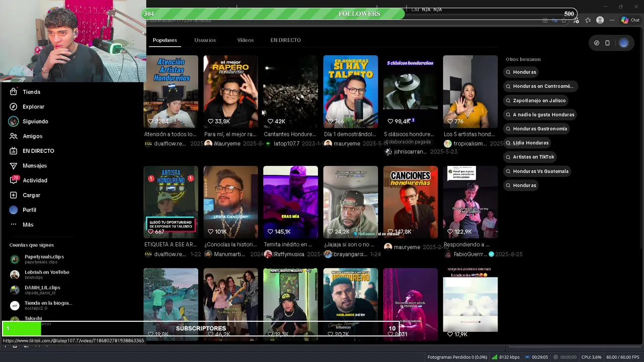Open browser Settings and more dots

612,20
